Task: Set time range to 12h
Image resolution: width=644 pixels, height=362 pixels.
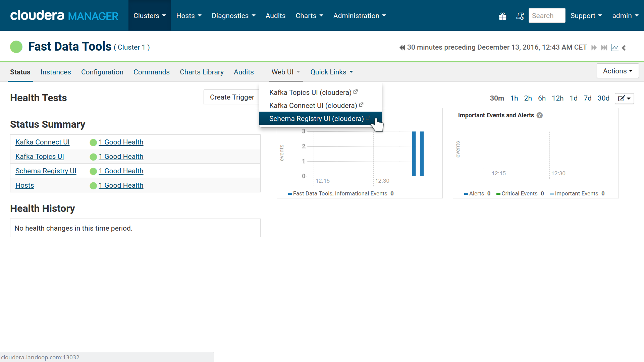Action: [557, 98]
